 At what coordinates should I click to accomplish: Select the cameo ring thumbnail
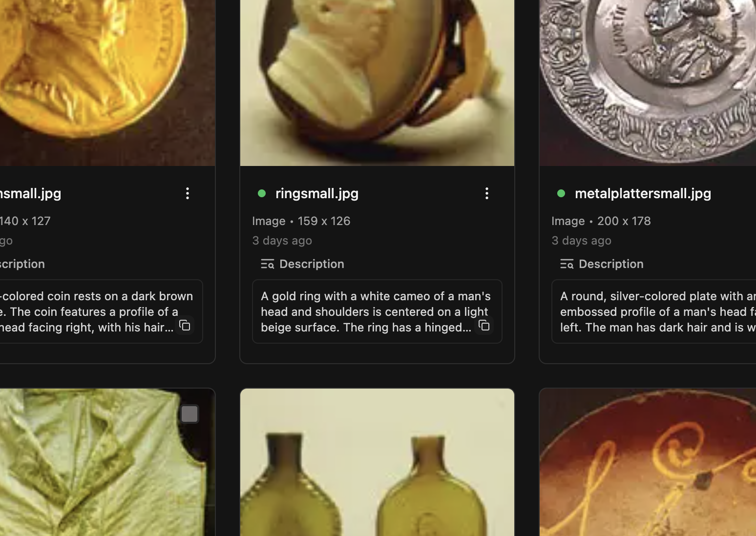377,83
